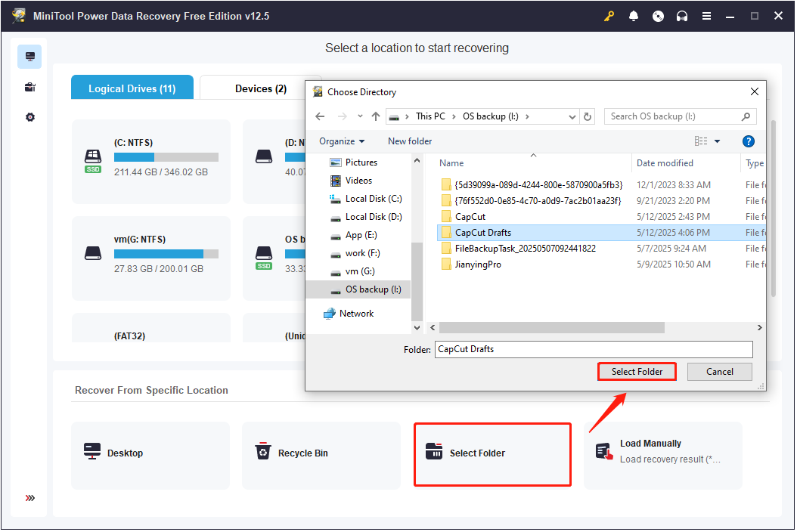Image resolution: width=797 pixels, height=532 pixels.
Task: Click the help icon in Choose Directory dialog
Action: pyautogui.click(x=748, y=141)
